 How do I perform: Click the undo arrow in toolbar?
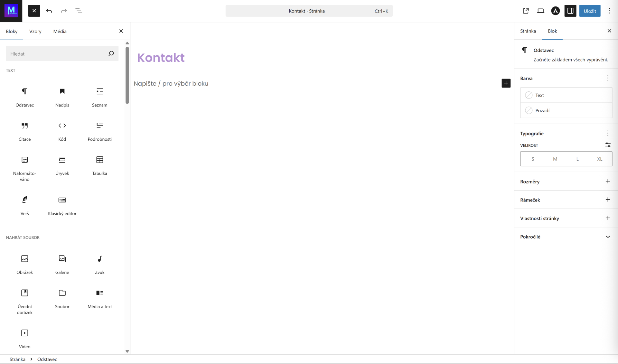click(x=49, y=11)
